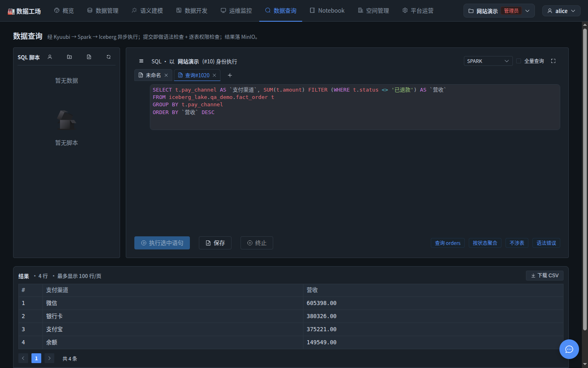Viewport: 588px width, 368px height.
Task: Open the chat assistant floating button
Action: tap(569, 349)
